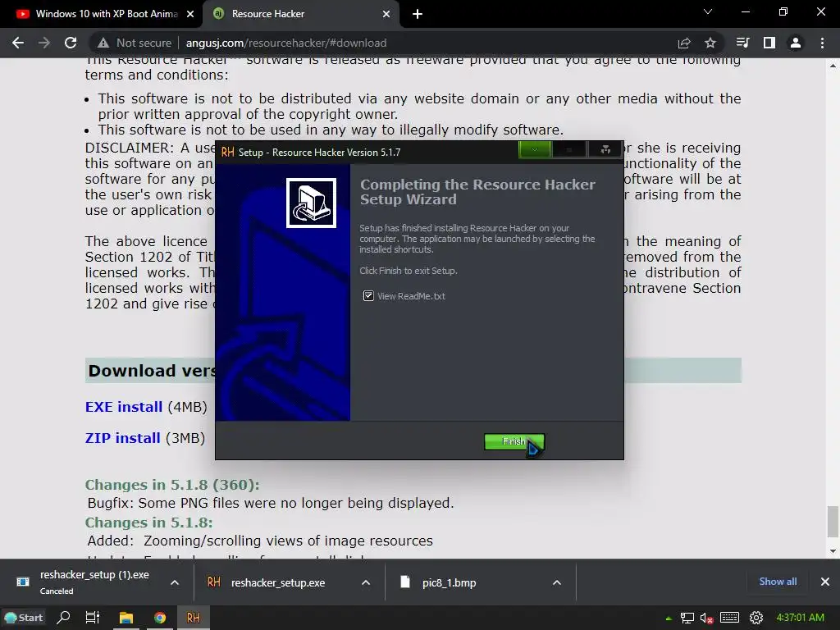The width and height of the screenshot is (840, 630).
Task: Close the downloads bar
Action: point(825,582)
